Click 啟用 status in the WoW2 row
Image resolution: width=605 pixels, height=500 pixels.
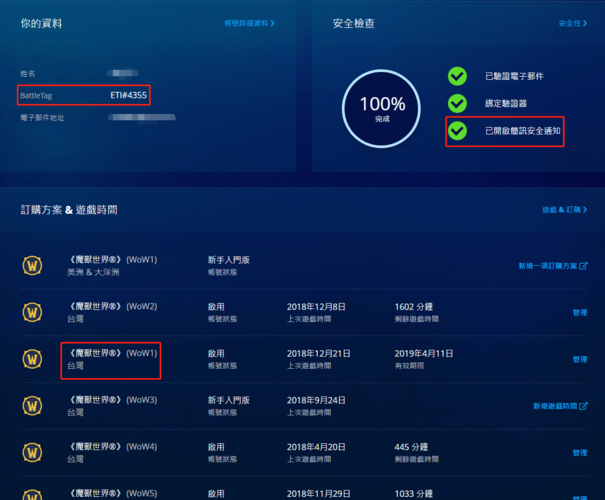click(x=216, y=307)
